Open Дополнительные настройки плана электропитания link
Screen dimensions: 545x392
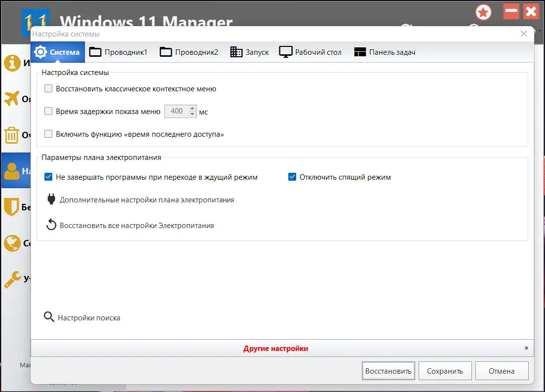pyautogui.click(x=147, y=200)
